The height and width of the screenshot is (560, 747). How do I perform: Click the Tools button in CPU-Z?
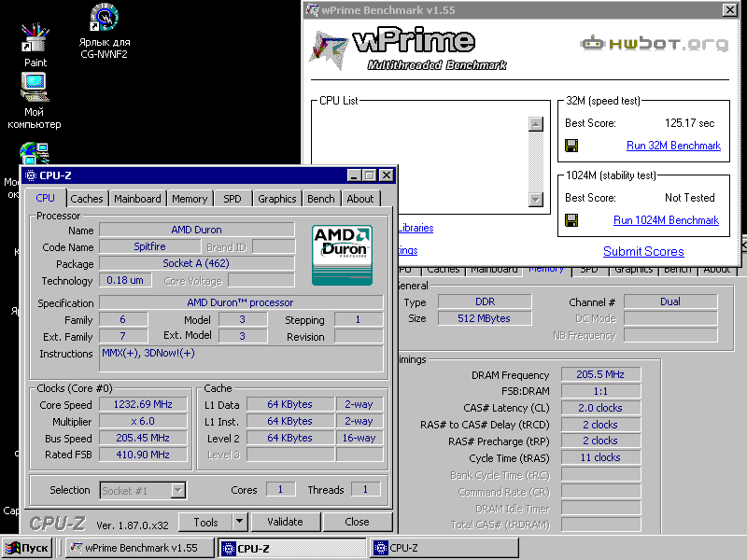pos(205,522)
